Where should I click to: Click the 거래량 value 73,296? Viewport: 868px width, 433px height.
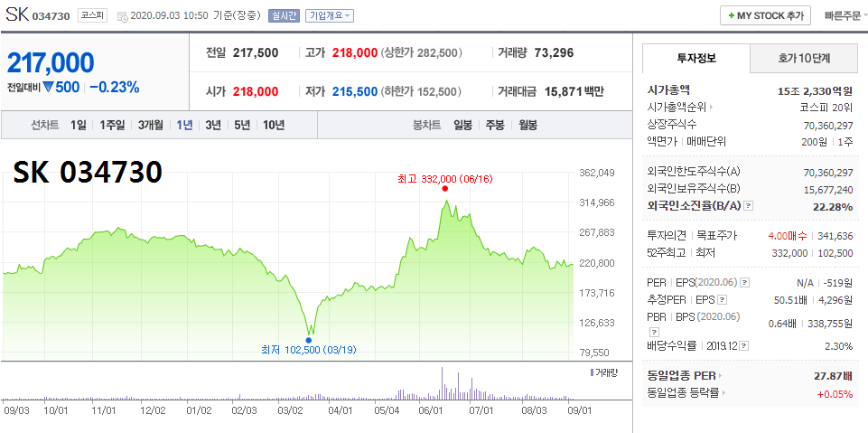554,53
